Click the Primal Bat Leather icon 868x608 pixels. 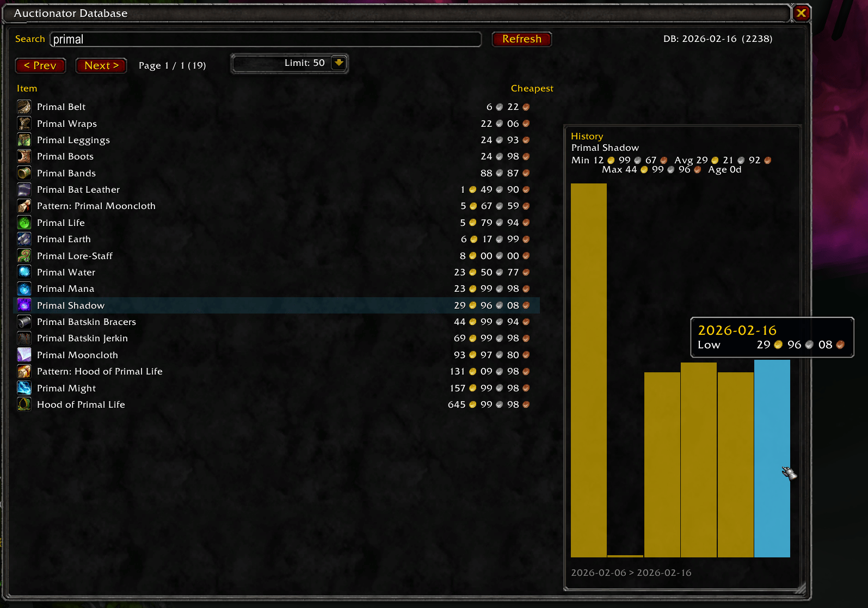[24, 189]
